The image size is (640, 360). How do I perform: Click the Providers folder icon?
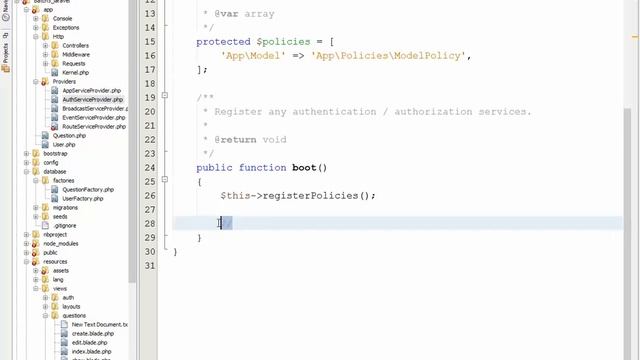(45, 82)
